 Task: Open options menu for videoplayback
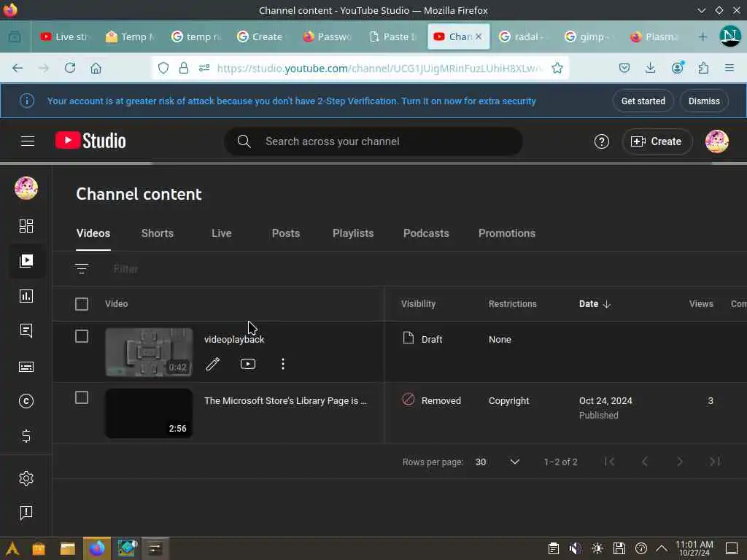click(x=283, y=364)
